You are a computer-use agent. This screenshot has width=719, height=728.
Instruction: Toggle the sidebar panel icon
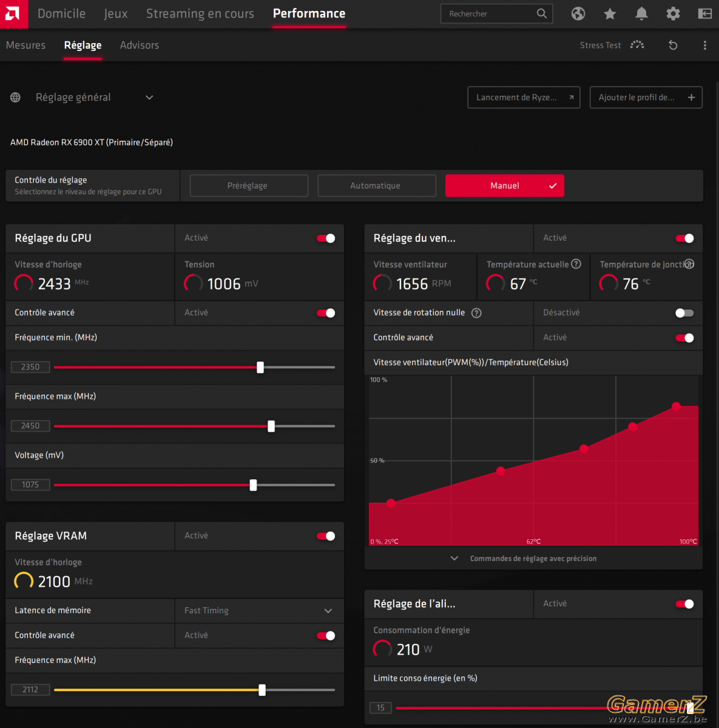click(x=704, y=13)
